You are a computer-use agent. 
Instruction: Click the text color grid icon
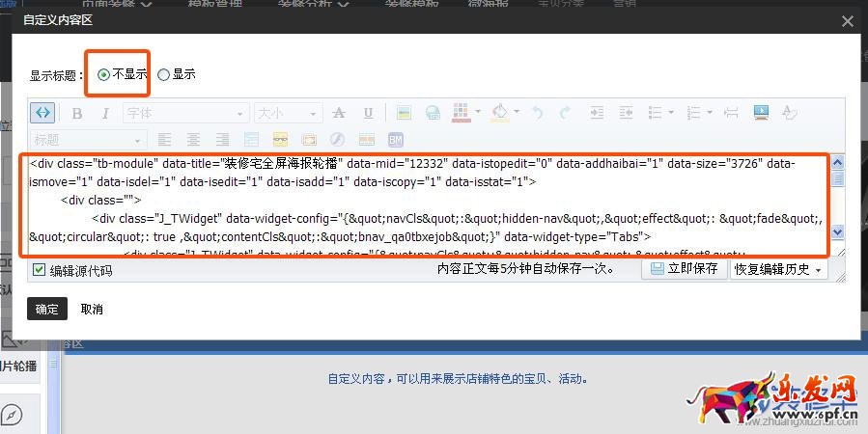tap(462, 112)
